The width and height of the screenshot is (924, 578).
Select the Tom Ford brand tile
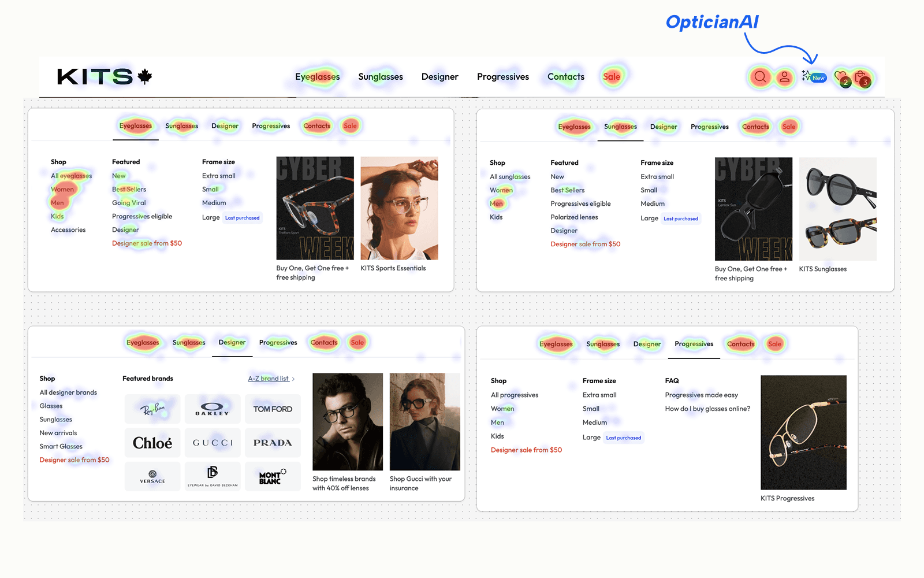[x=273, y=409]
